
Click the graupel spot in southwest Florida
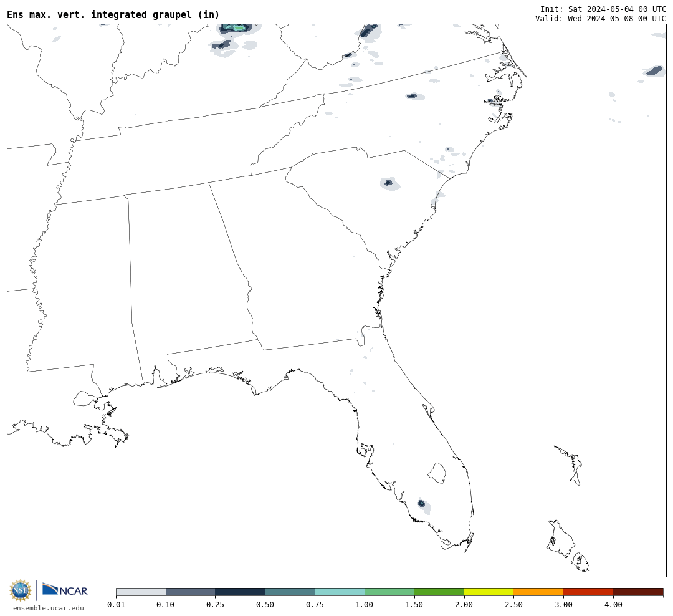point(422,503)
